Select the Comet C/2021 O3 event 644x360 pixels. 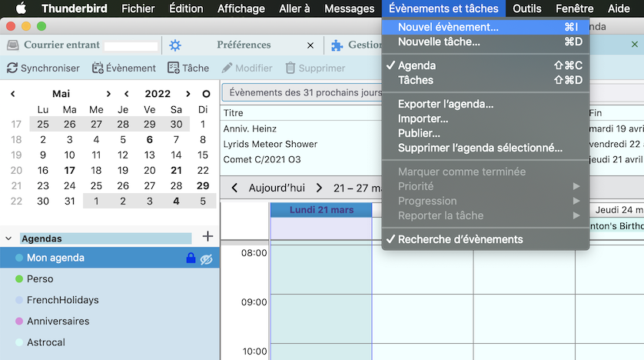tap(262, 159)
